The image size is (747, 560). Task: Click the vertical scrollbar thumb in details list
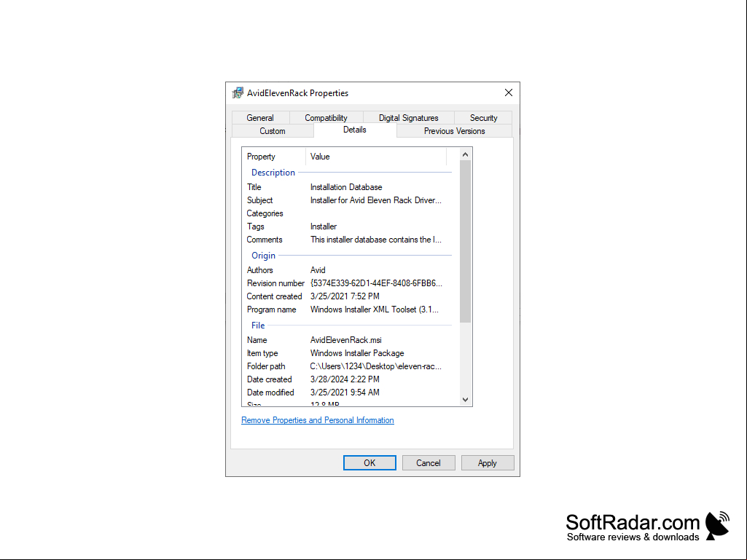pos(466,242)
